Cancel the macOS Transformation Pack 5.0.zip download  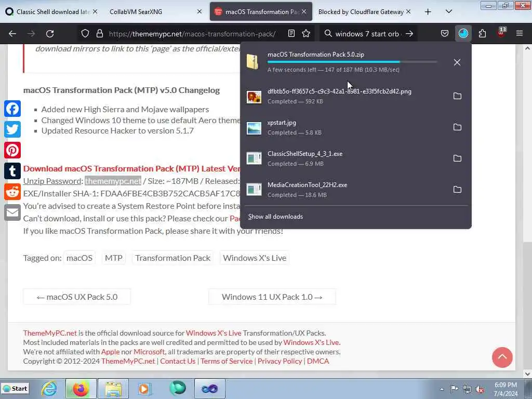tap(457, 62)
